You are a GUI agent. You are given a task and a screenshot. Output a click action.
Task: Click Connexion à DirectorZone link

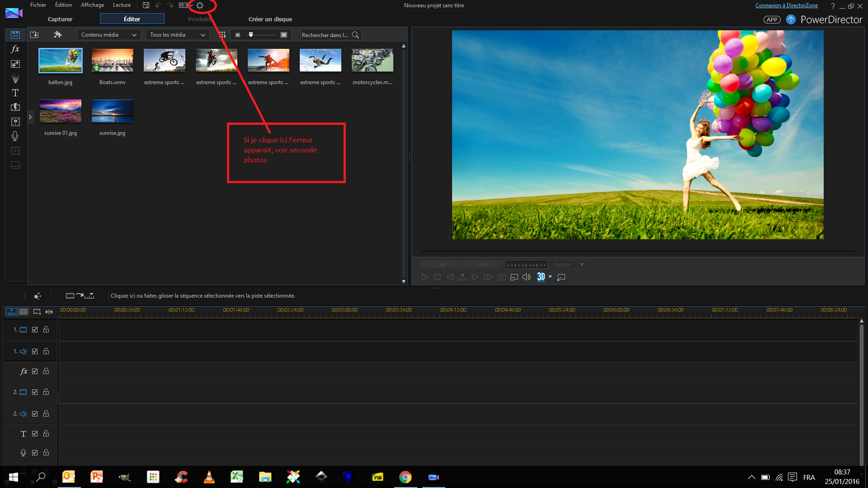[786, 5]
